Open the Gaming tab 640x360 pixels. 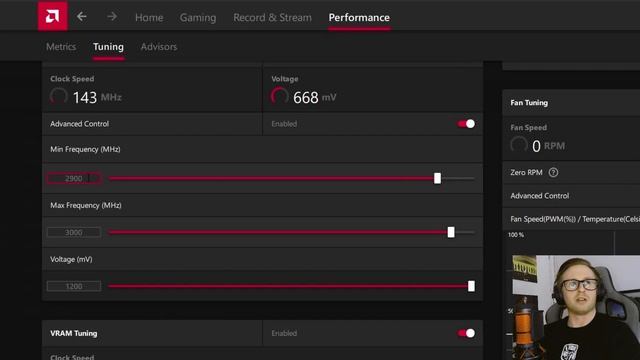click(198, 18)
